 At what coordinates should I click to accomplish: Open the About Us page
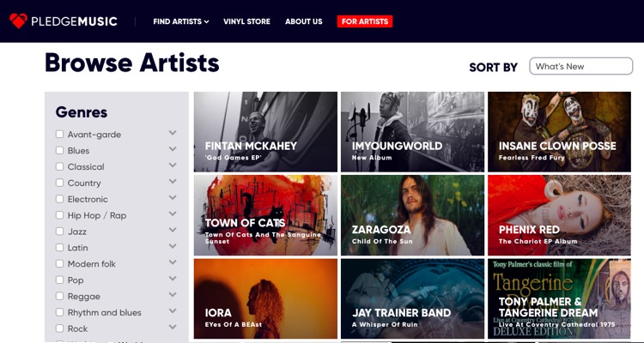304,21
